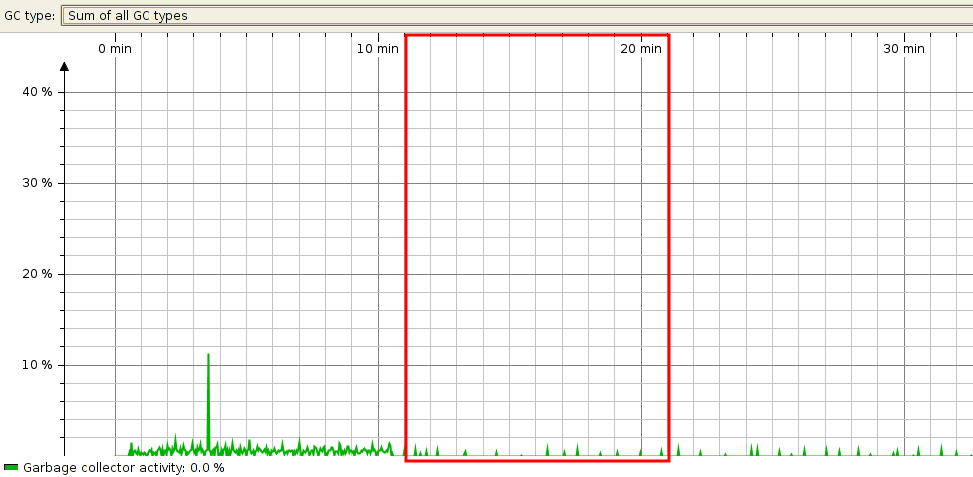
Task: Click empty chart area inside red selection box
Action: tap(537, 250)
